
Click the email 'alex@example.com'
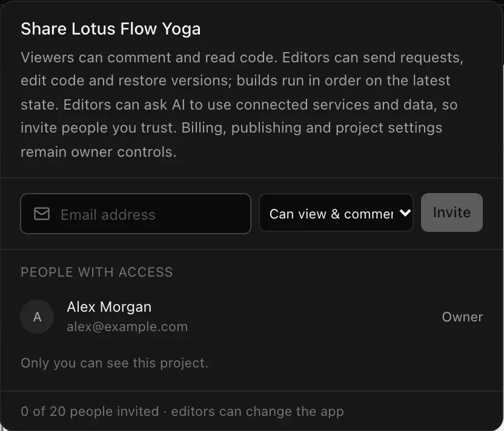(x=127, y=327)
